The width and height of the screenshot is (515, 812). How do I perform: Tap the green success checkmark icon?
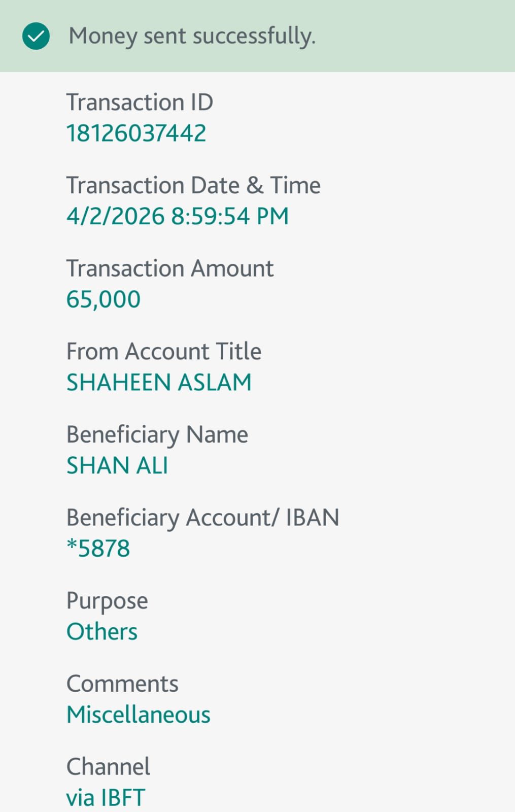tap(36, 37)
